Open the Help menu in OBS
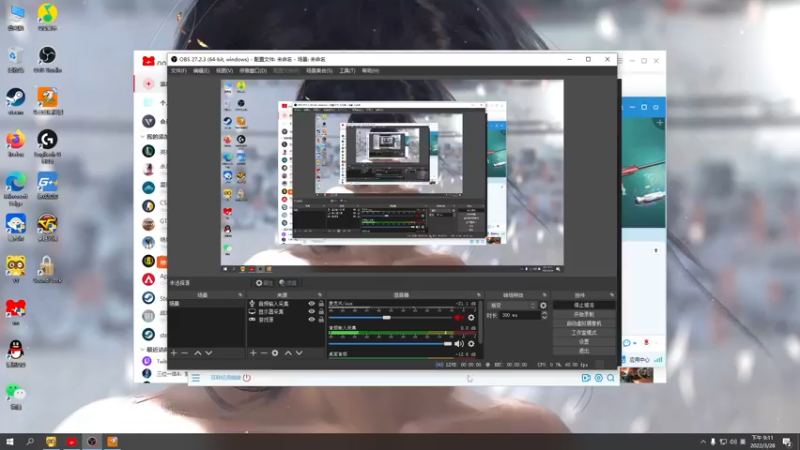 [370, 71]
